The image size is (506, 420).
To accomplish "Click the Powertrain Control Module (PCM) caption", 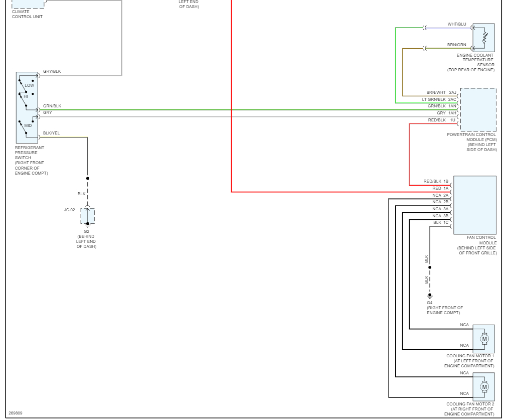I will [x=472, y=142].
